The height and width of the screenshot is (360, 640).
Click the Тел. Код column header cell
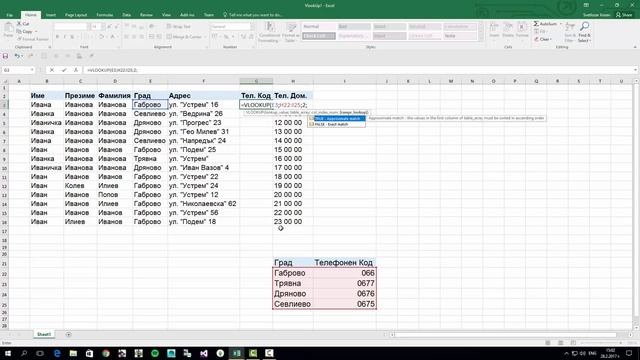tap(256, 96)
